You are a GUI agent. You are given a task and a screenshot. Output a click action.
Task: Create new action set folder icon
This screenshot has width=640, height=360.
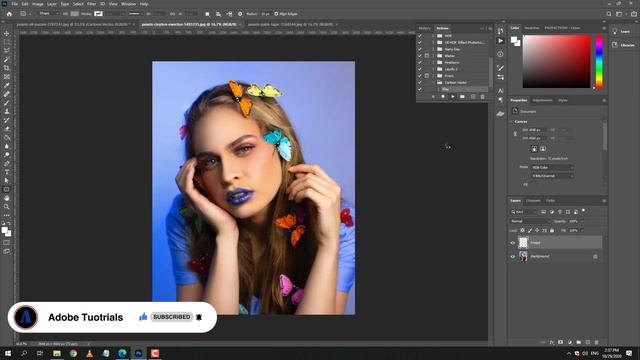[x=462, y=97]
